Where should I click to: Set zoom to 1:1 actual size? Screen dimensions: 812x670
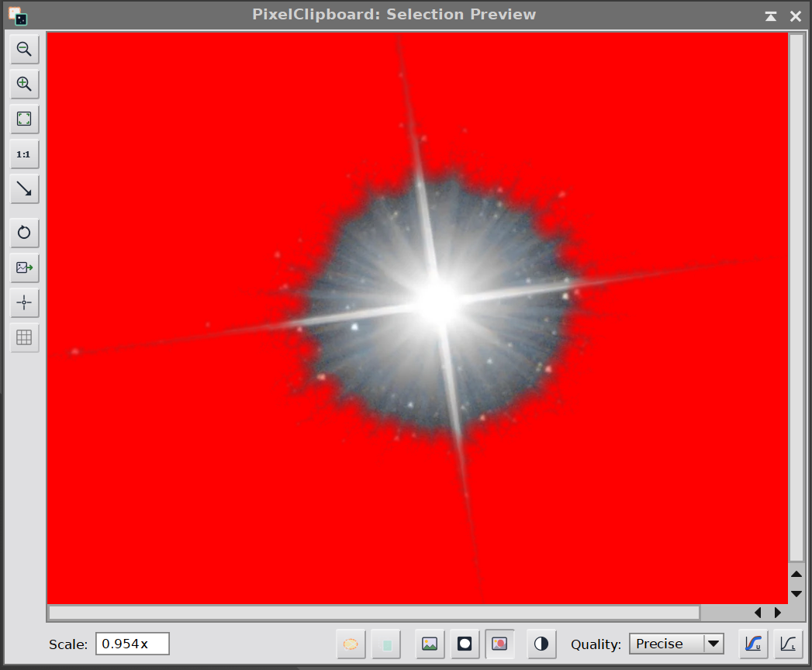pos(24,154)
